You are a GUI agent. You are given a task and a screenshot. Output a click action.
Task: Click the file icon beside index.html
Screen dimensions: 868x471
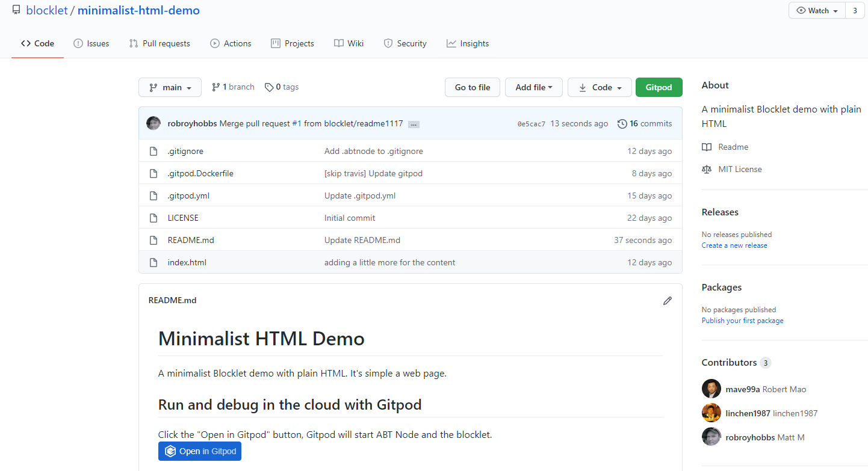tap(153, 263)
